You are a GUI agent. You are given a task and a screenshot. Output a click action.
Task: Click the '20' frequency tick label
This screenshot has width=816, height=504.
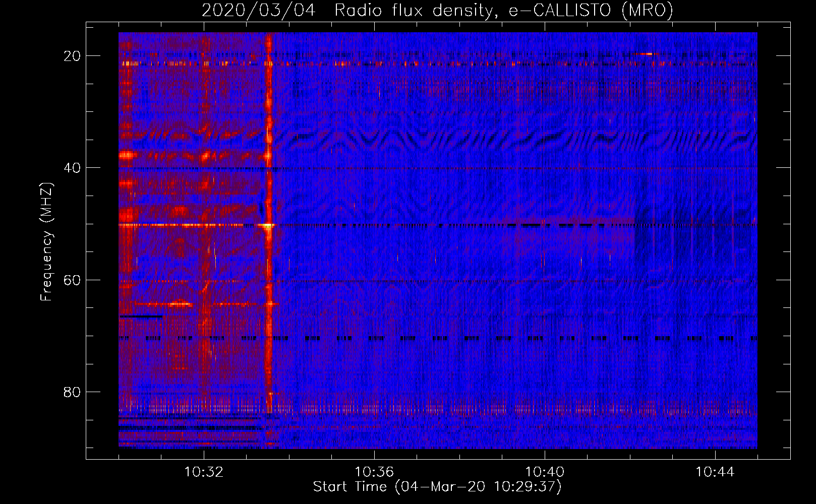pos(73,56)
